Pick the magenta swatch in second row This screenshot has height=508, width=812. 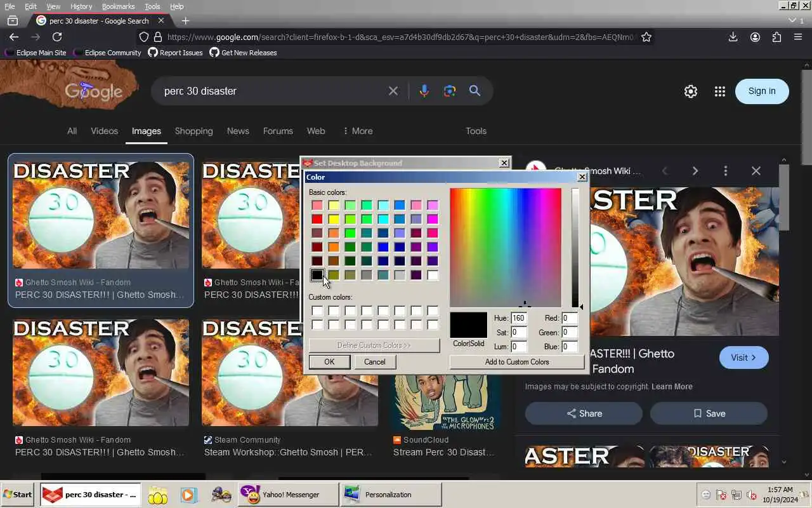pyautogui.click(x=433, y=219)
